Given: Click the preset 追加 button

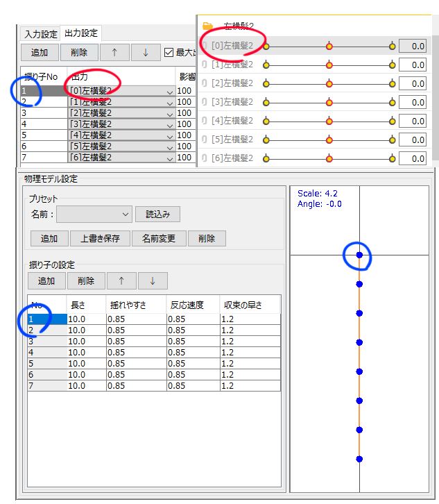Looking at the screenshot, I should click(49, 239).
